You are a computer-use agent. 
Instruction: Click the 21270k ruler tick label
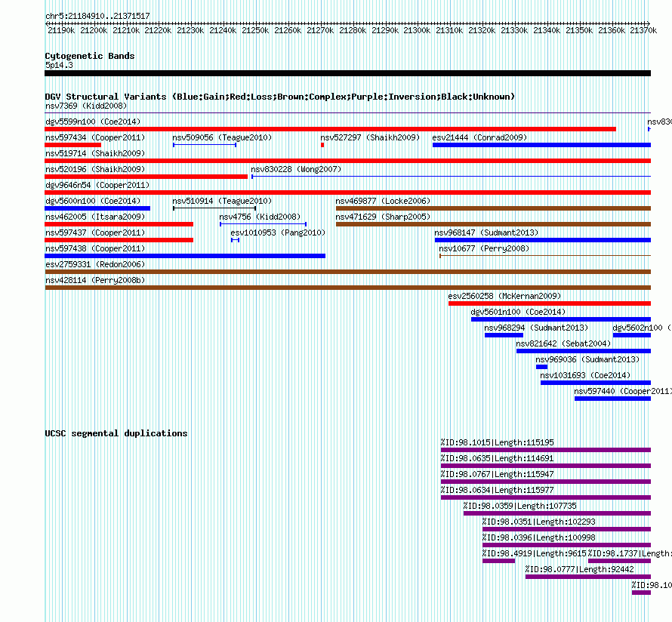pos(320,30)
